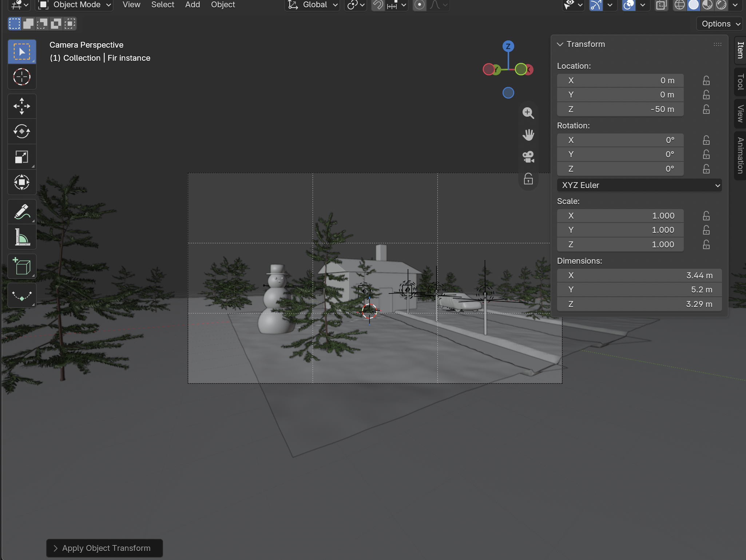Lock Scale Z value

[x=706, y=244]
